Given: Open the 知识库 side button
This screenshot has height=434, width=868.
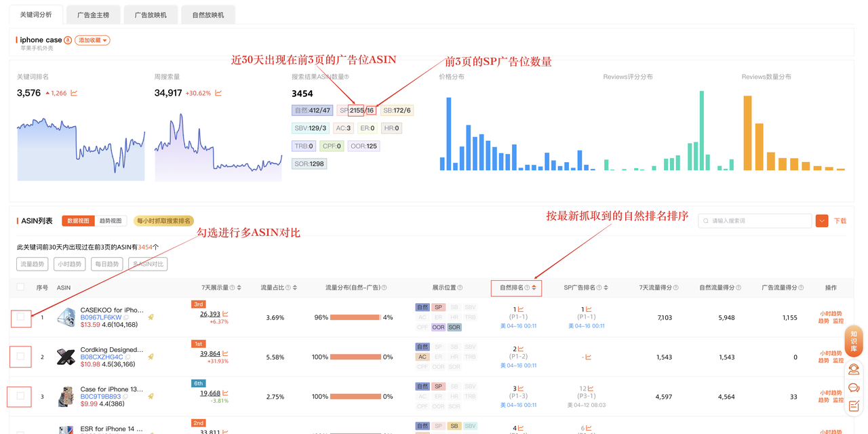Looking at the screenshot, I should click(854, 342).
